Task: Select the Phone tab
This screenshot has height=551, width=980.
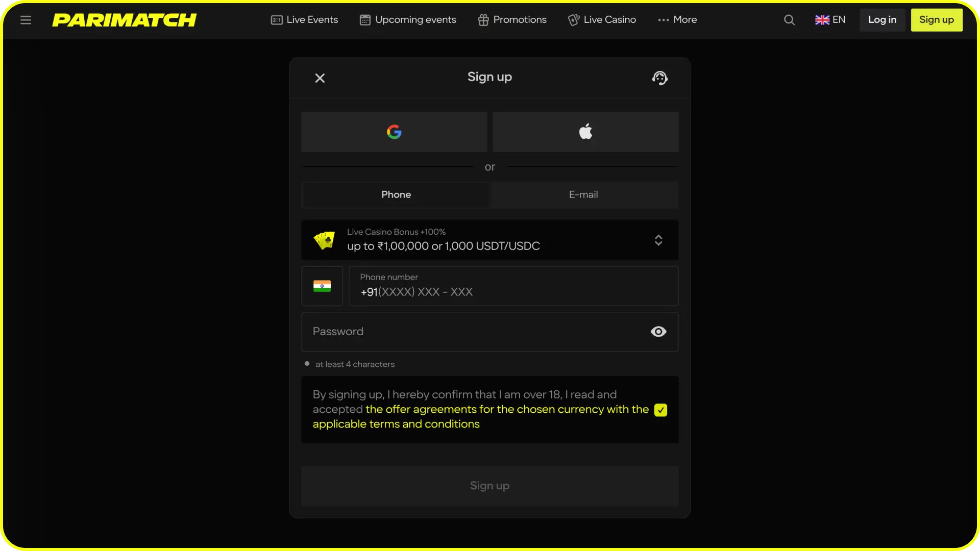Action: click(x=396, y=195)
